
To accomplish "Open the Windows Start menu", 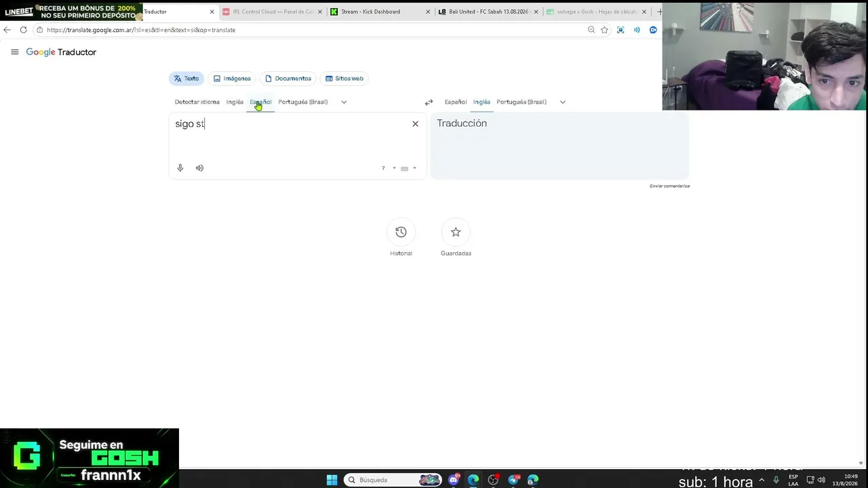I will (x=332, y=480).
